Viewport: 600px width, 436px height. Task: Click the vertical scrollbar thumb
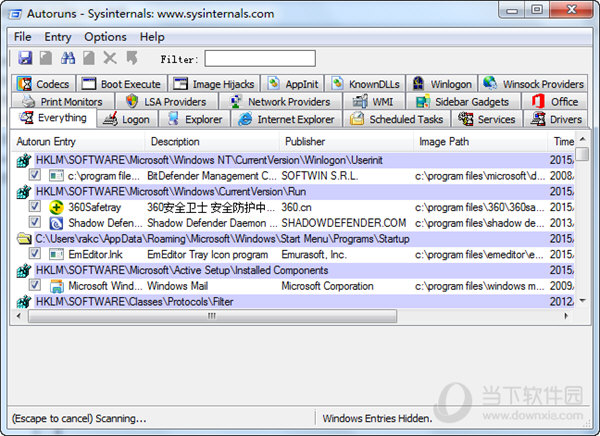582,153
